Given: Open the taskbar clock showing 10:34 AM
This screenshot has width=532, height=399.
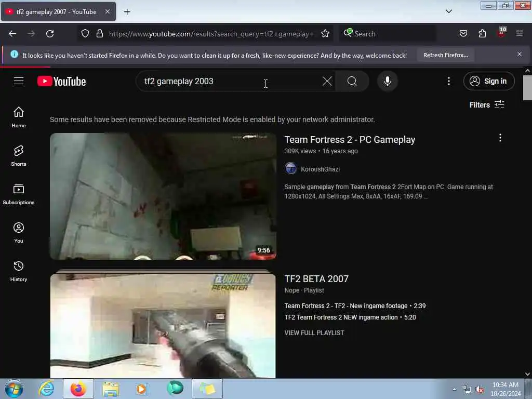Looking at the screenshot, I should click(x=506, y=389).
